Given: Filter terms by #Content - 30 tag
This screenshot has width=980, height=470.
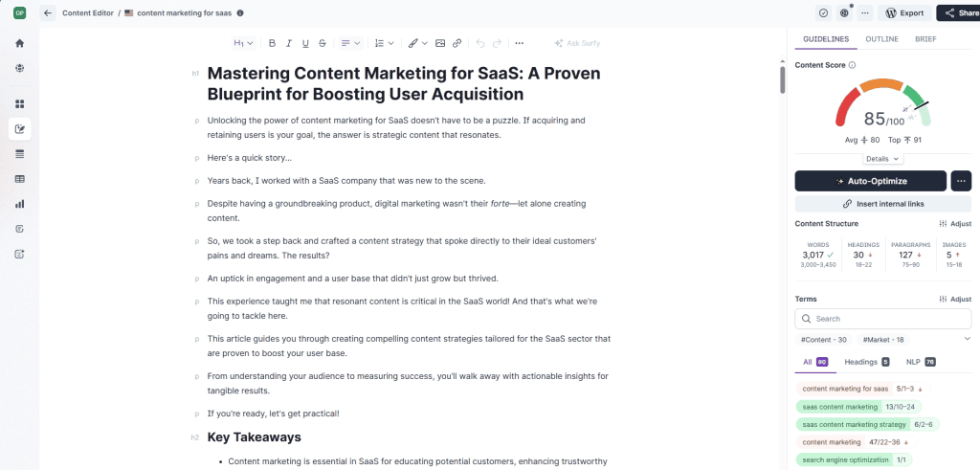Looking at the screenshot, I should pyautogui.click(x=824, y=340).
